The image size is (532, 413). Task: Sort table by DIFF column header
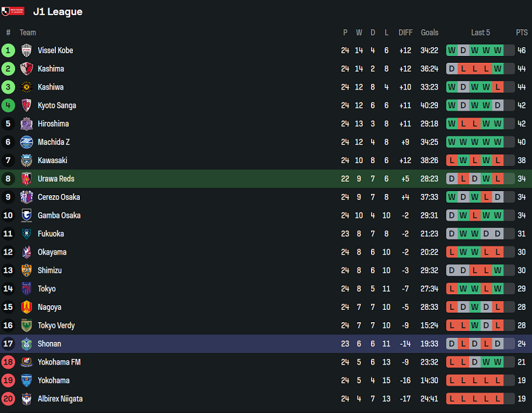406,33
